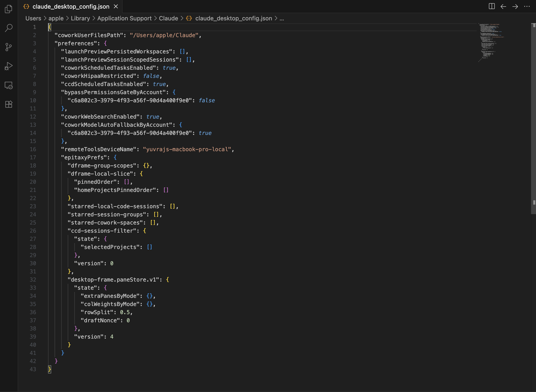Click "version" key on line 30
536x392 pixels.
89,263
